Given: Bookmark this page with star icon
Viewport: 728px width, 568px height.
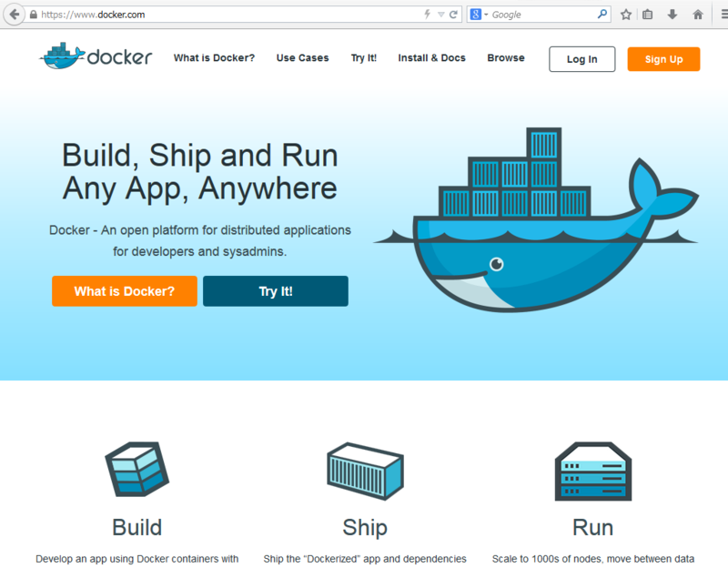Looking at the screenshot, I should [x=626, y=15].
